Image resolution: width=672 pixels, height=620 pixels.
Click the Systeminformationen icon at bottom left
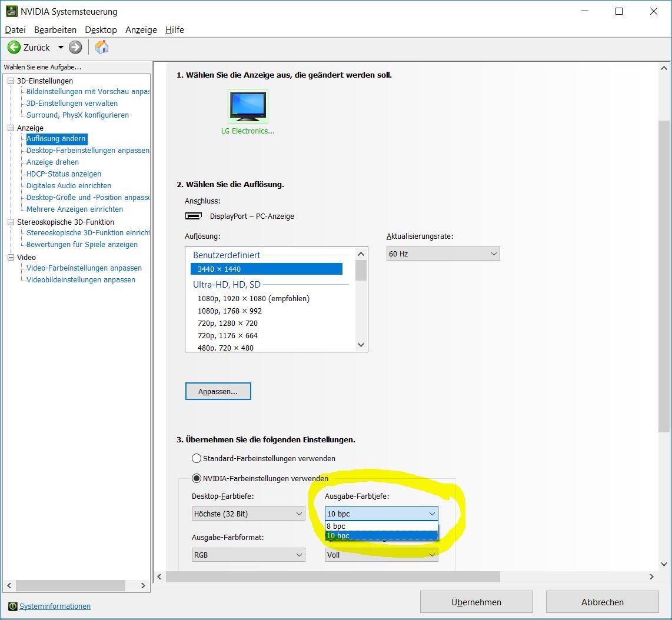tap(13, 606)
